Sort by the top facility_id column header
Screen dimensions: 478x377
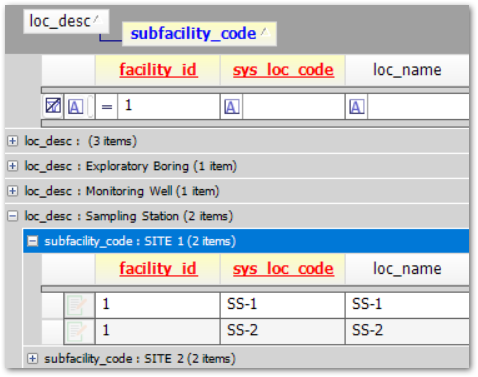click(x=158, y=70)
